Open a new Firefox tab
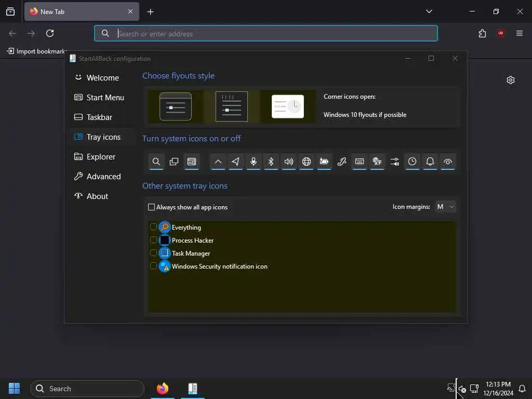Image resolution: width=532 pixels, height=399 pixels. (150, 12)
